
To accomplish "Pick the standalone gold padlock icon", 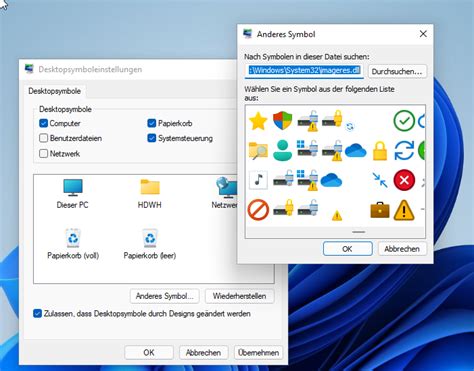I will tap(380, 151).
